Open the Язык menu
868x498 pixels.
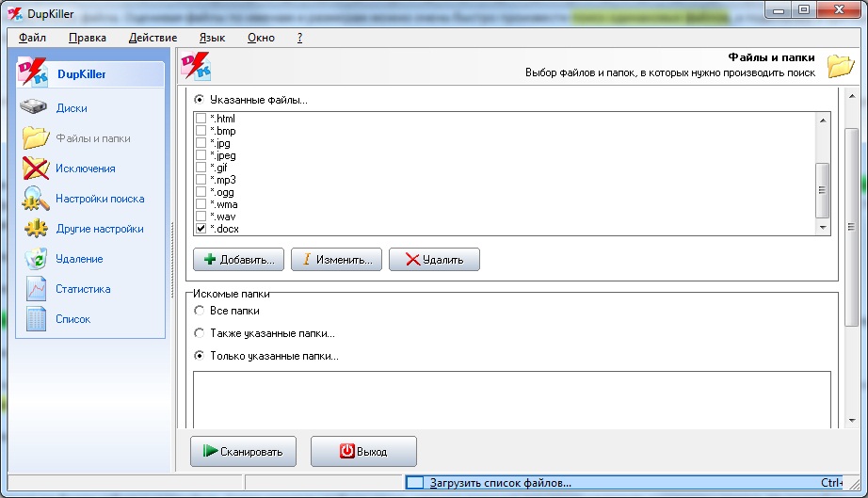[212, 38]
